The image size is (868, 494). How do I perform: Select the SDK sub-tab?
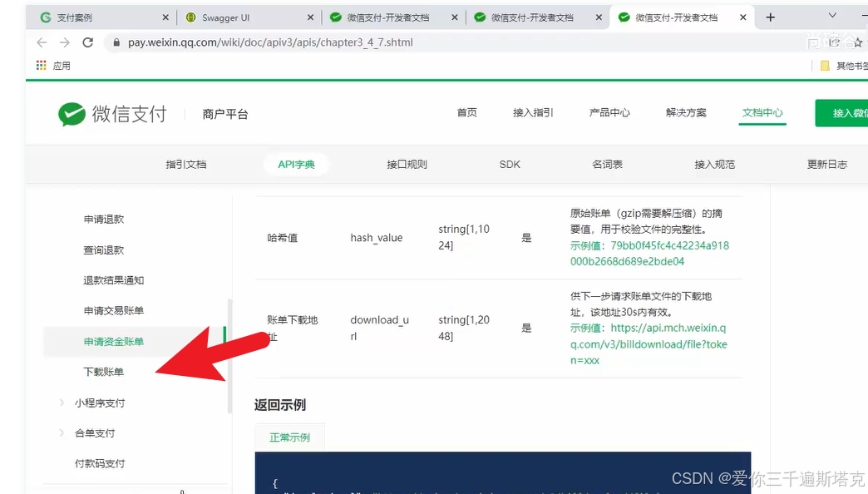click(510, 165)
